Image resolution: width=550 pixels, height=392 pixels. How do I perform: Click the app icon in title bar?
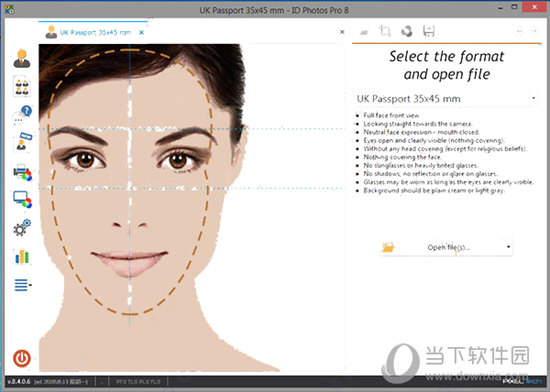click(x=9, y=9)
